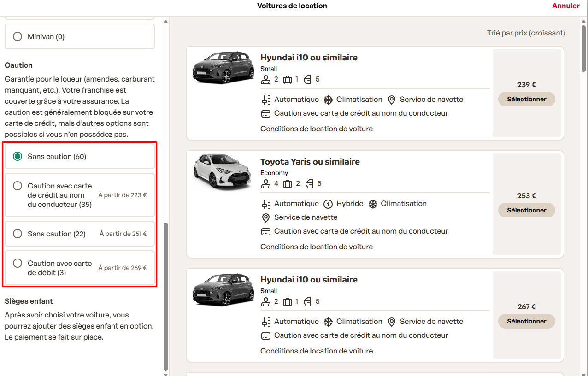588x376 pixels.
Task: Click the filter panel scrollbar thumb
Action: coord(166,297)
